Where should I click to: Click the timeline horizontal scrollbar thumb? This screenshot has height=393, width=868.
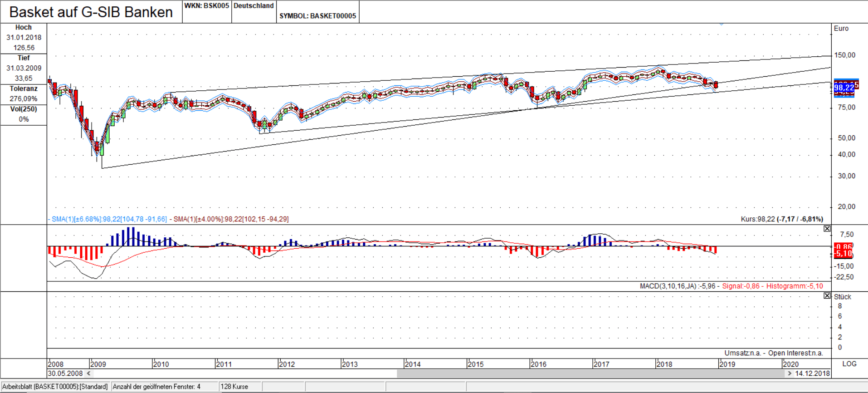pos(590,373)
